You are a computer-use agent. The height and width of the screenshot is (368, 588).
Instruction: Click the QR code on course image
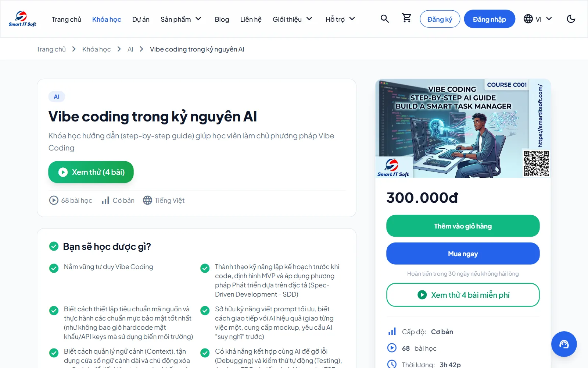click(x=536, y=163)
